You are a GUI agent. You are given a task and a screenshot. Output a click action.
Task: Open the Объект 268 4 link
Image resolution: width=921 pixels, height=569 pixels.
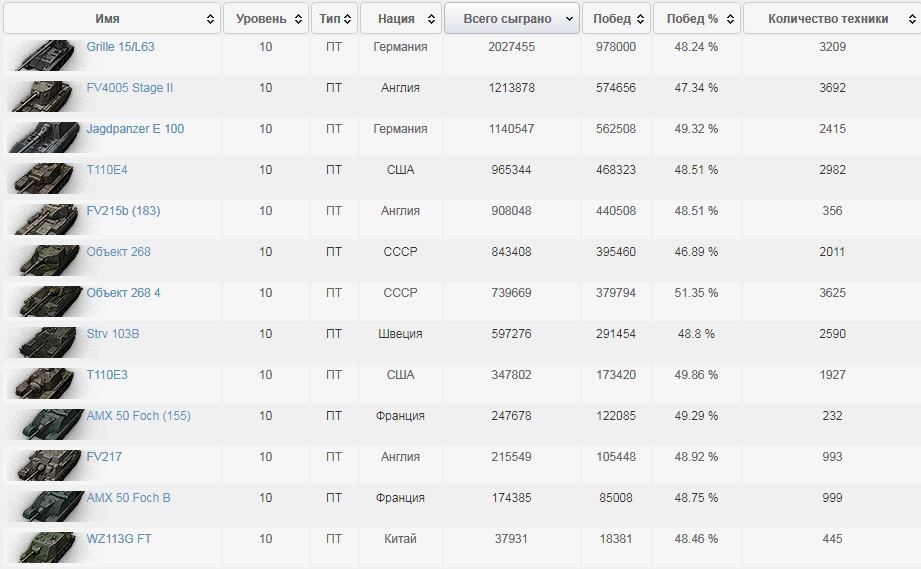pyautogui.click(x=123, y=293)
